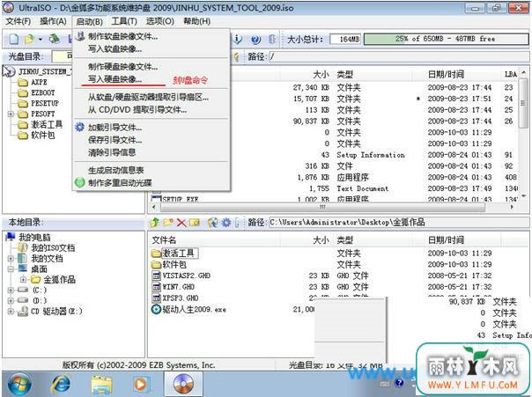Expand the CD 驱动器 (E:) node
Image resolution: width=532 pixels, height=397 pixels.
click(x=11, y=311)
